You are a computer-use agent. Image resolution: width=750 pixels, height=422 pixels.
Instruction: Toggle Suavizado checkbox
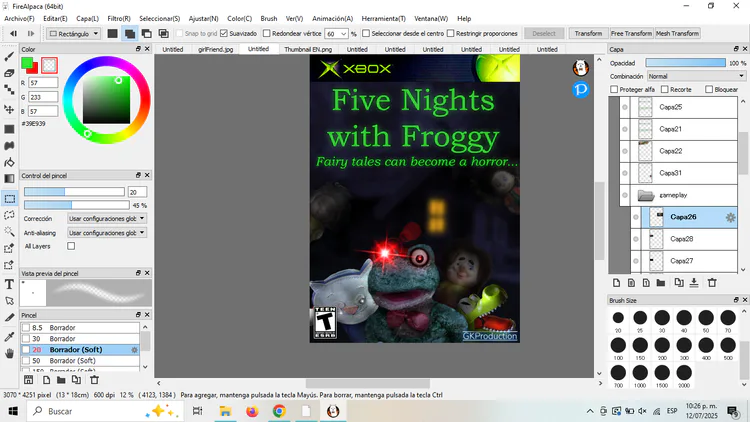(224, 33)
